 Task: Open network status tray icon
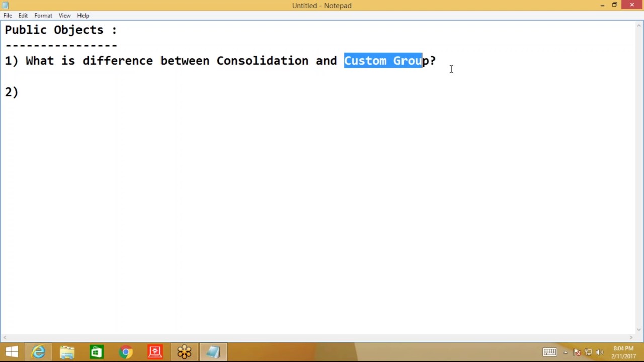588,352
